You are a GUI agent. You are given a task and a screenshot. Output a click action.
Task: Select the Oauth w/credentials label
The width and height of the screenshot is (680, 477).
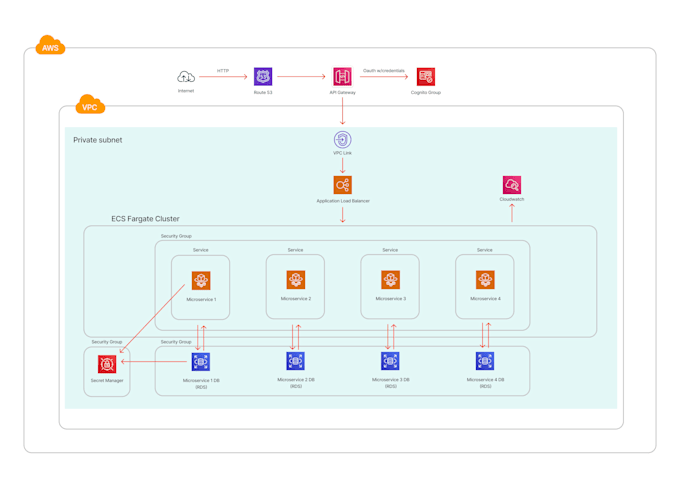tap(384, 71)
